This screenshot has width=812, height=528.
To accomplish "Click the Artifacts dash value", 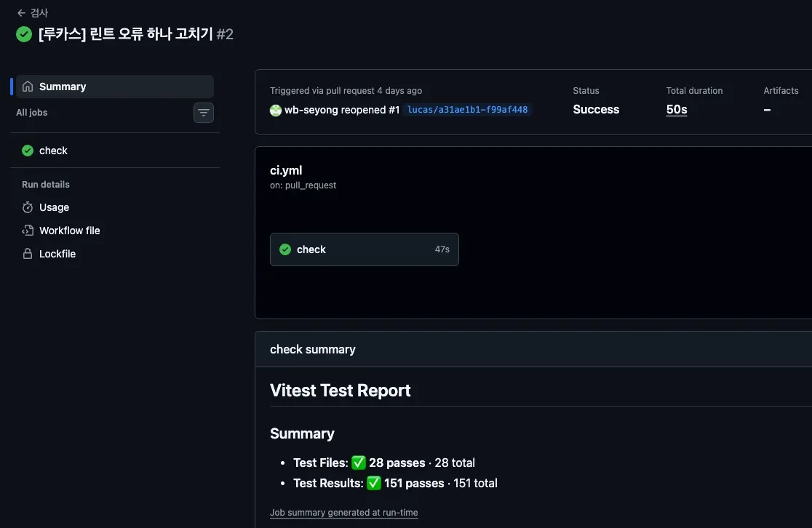I will tap(767, 110).
